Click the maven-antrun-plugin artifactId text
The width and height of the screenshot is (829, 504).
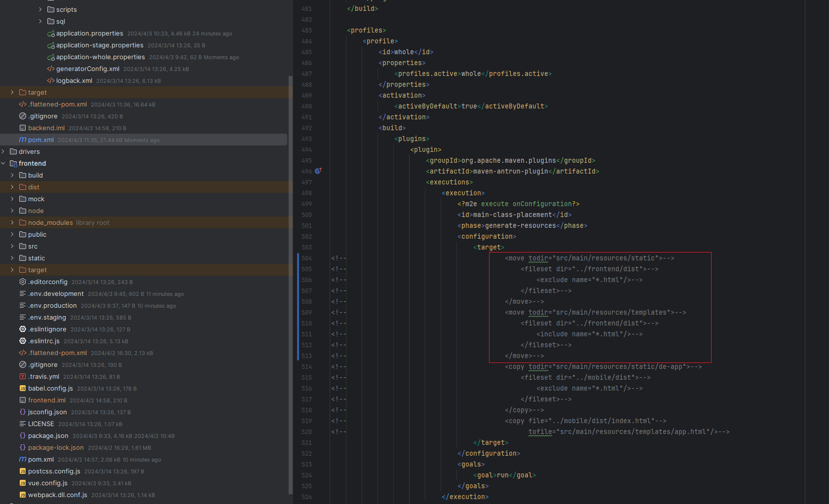coord(511,171)
